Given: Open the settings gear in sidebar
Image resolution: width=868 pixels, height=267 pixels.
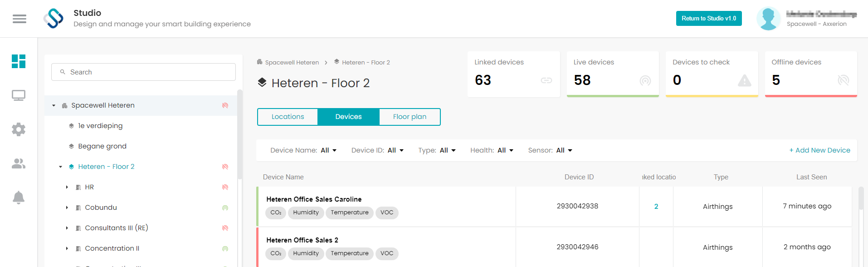Looking at the screenshot, I should (x=19, y=129).
